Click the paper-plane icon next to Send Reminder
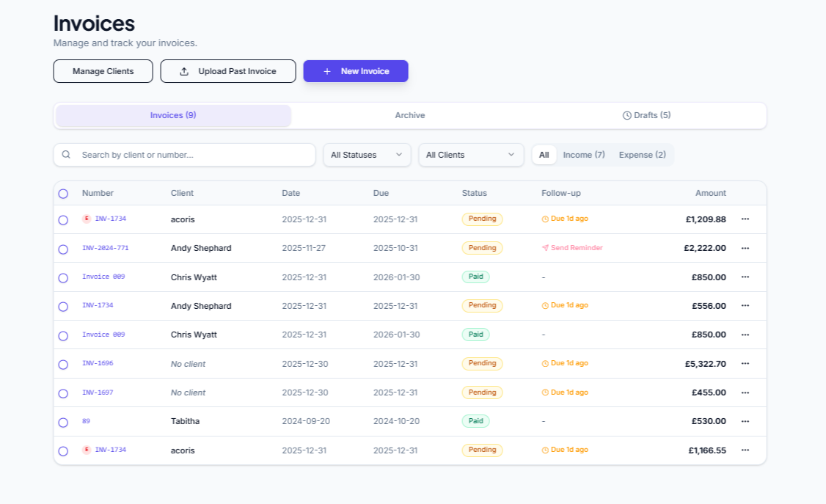826x504 pixels. click(x=545, y=248)
